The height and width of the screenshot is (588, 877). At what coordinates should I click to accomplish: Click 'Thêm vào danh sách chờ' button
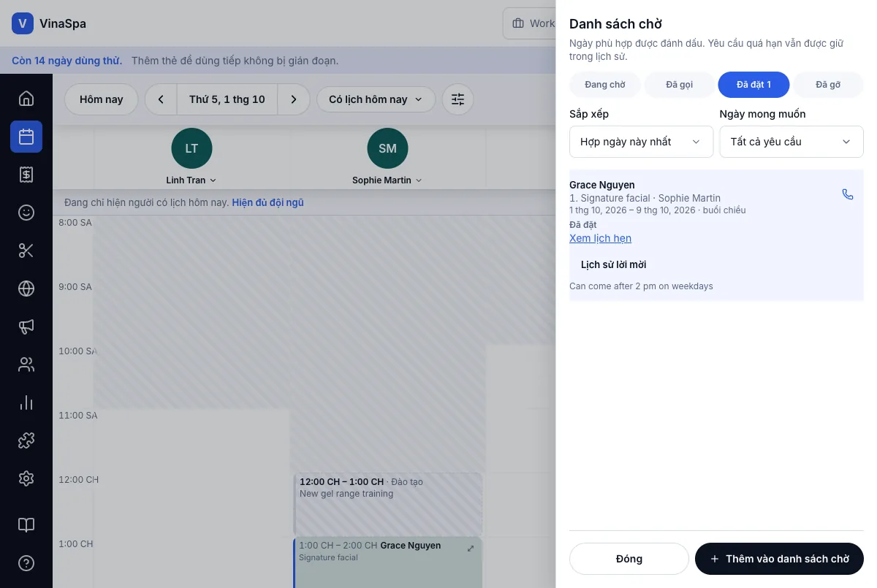pyautogui.click(x=779, y=559)
